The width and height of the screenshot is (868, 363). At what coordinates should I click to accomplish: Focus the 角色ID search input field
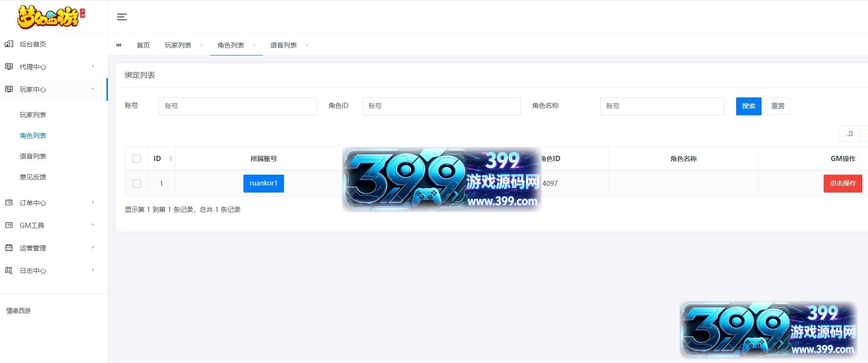click(442, 106)
